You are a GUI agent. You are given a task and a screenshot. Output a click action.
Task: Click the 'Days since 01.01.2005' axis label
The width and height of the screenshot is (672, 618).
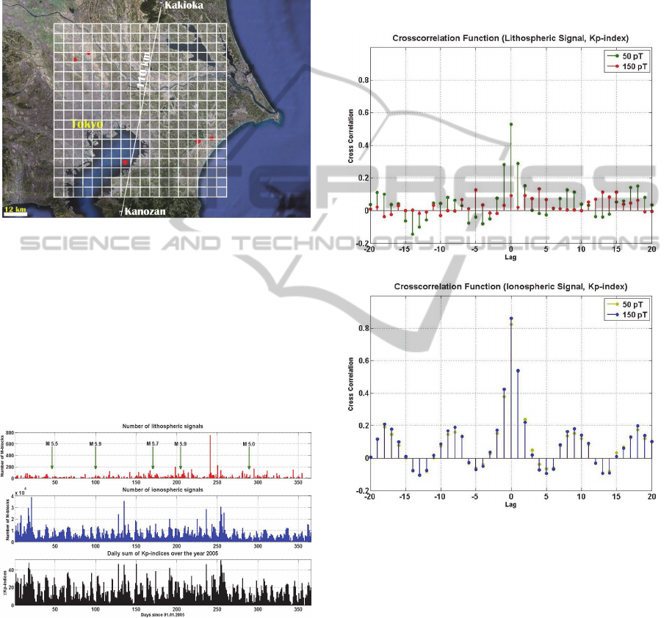(x=165, y=614)
